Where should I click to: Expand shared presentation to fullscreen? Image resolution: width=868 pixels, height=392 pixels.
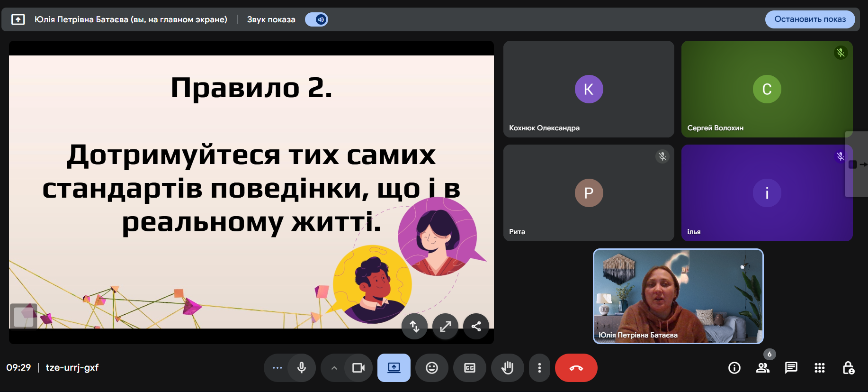(x=445, y=327)
